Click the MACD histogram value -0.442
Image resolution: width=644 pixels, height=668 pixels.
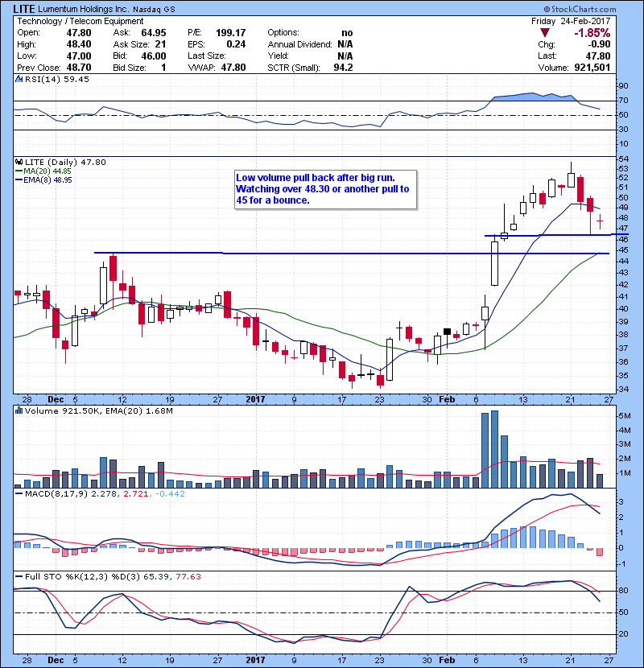point(170,494)
